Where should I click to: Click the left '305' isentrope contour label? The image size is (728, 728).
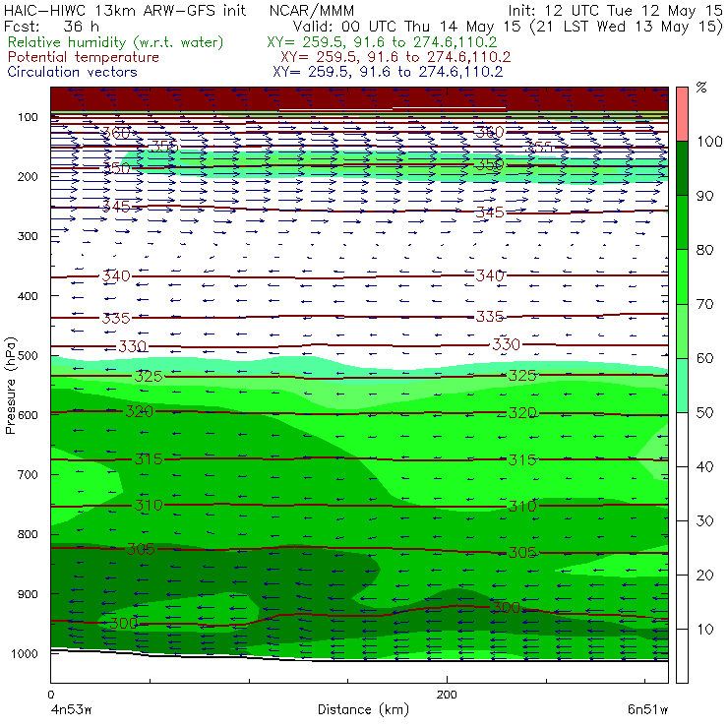(141, 549)
